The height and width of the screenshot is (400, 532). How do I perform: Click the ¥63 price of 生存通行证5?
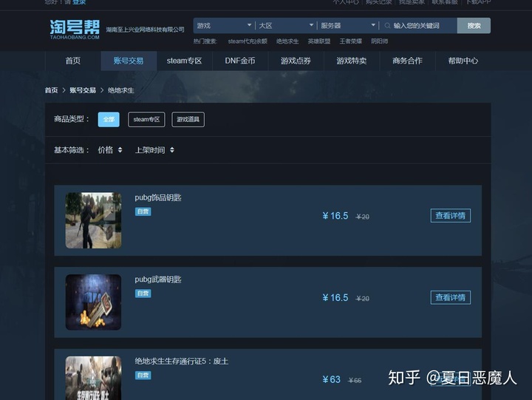[x=331, y=379]
